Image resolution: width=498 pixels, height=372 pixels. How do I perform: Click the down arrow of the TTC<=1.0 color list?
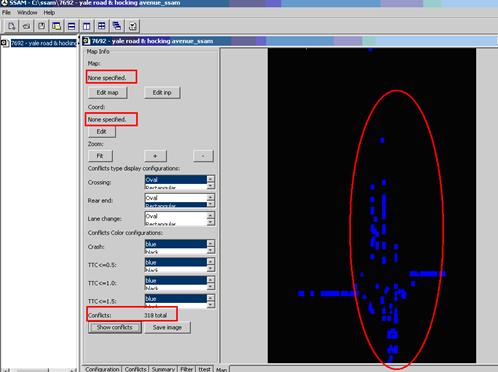[x=210, y=287]
